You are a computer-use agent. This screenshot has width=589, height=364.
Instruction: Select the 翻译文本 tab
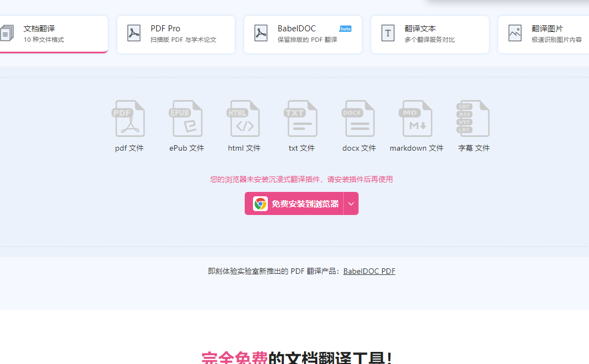430,34
